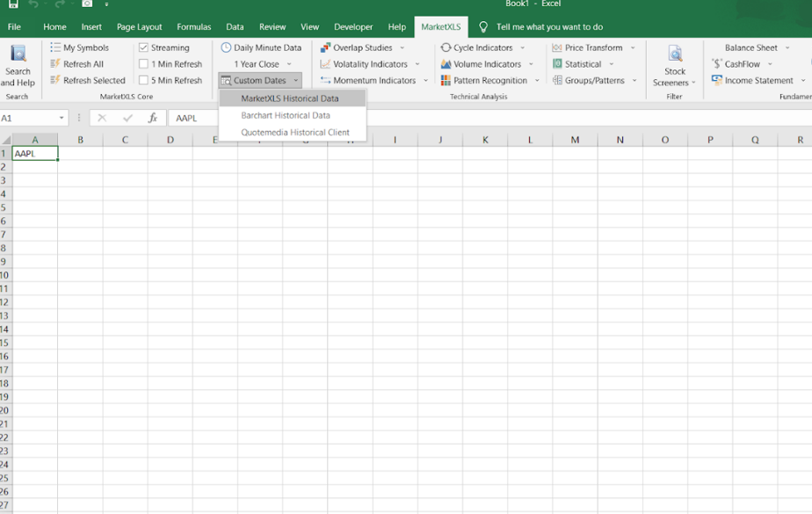812x514 pixels.
Task: Click the Redo arrow icon
Action: tap(60, 4)
